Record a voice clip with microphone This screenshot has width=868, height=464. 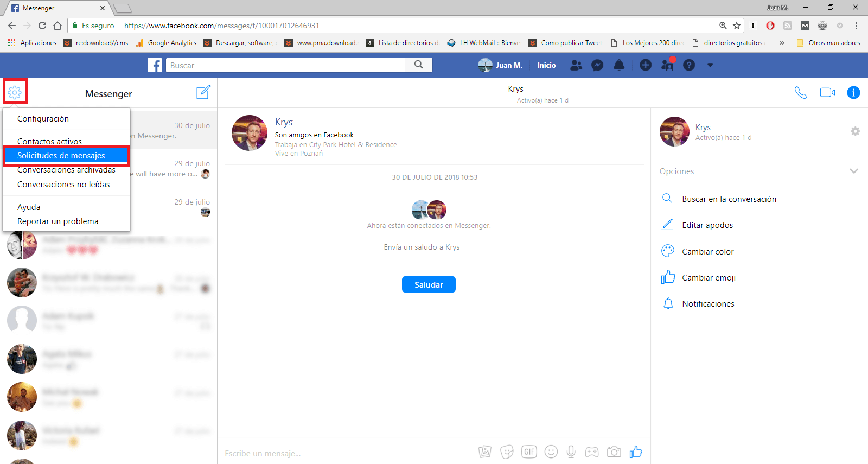coord(571,452)
